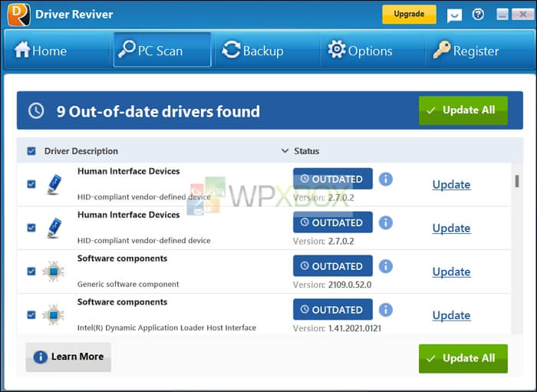The image size is (537, 392).
Task: Toggle the select-all Driver Description checkbox
Action: click(x=31, y=151)
